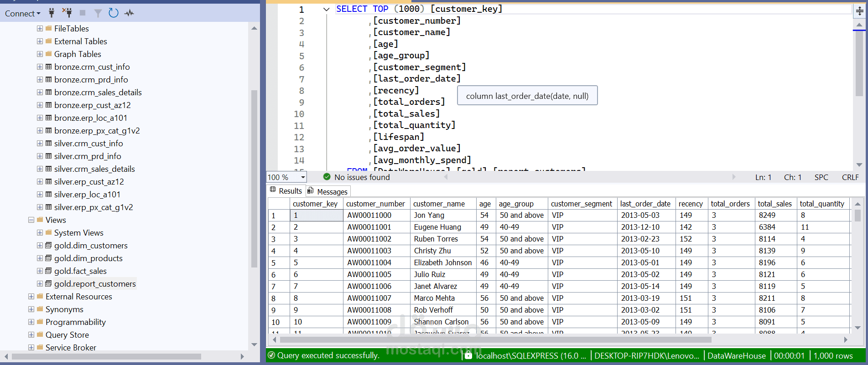
Task: Click the DataWareHouse status bar entry
Action: (x=737, y=355)
